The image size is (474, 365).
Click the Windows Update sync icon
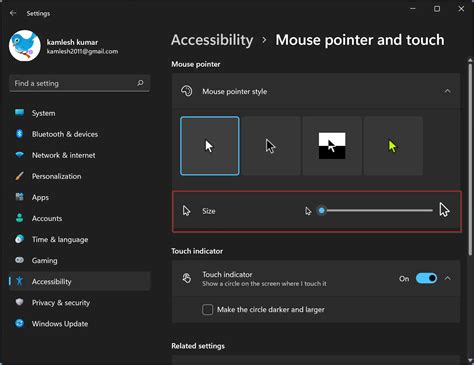20,323
